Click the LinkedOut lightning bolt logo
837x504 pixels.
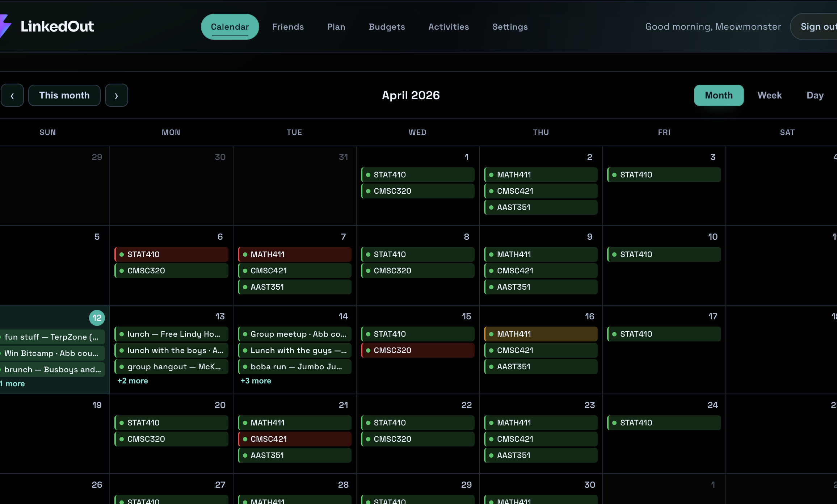tap(5, 26)
